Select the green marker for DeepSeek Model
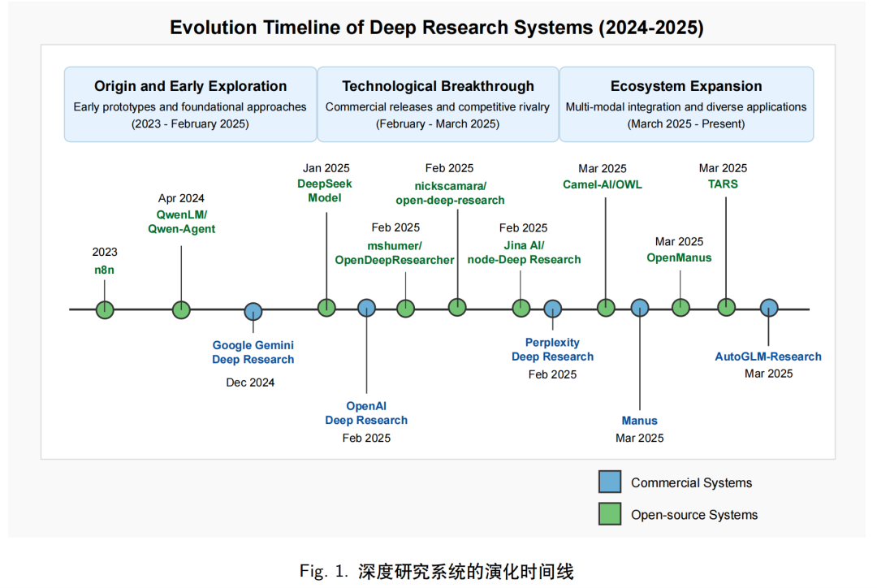Screen dimensions: 877x588 pos(326,307)
